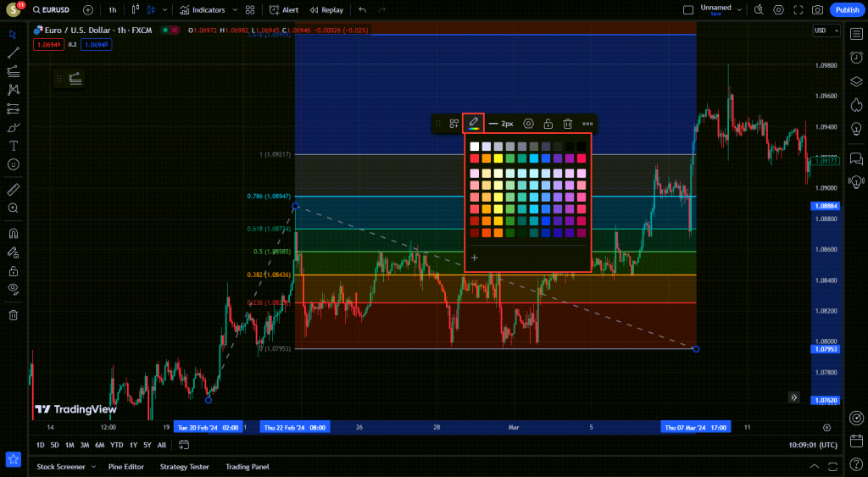
Task: Add a custom color with plus button
Action: (475, 258)
